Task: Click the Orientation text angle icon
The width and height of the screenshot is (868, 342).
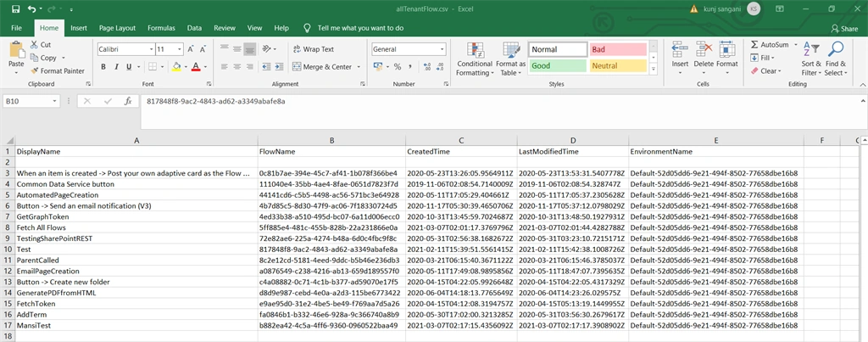Action: click(x=266, y=48)
